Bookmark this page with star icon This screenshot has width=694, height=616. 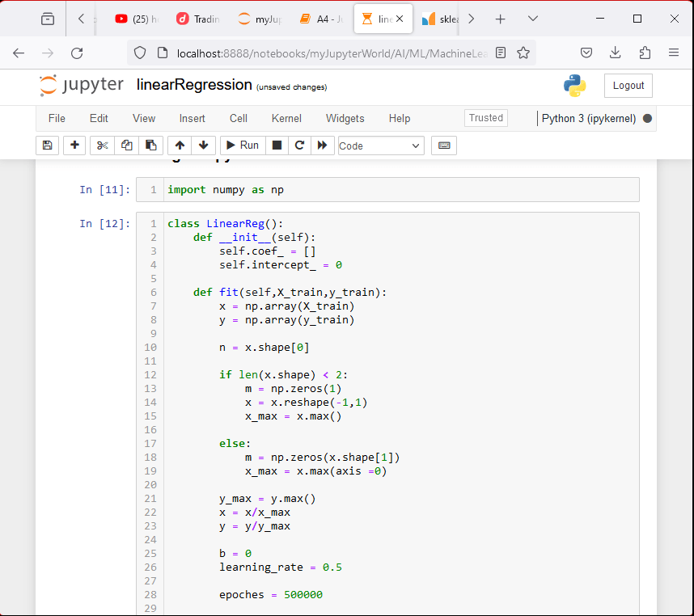point(523,53)
